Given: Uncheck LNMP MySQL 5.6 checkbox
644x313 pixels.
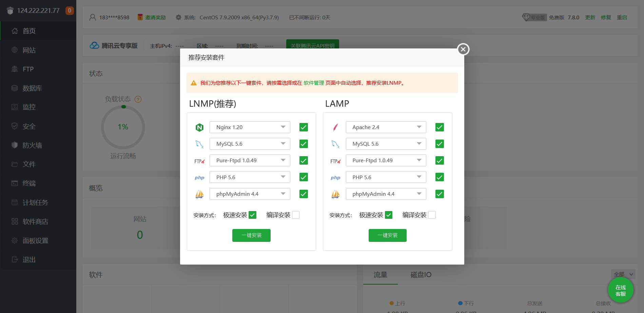Looking at the screenshot, I should pos(304,144).
